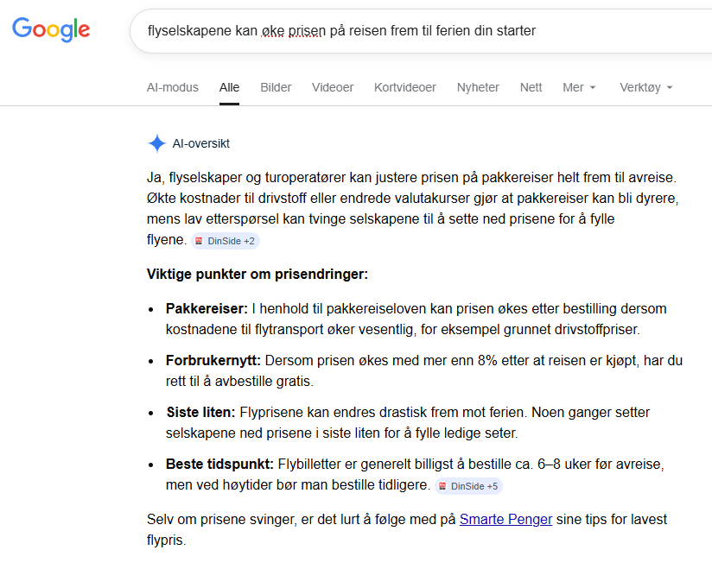712x588 pixels.
Task: Click the 'Viktige punkter om prisendringer' heading
Action: [x=257, y=275]
